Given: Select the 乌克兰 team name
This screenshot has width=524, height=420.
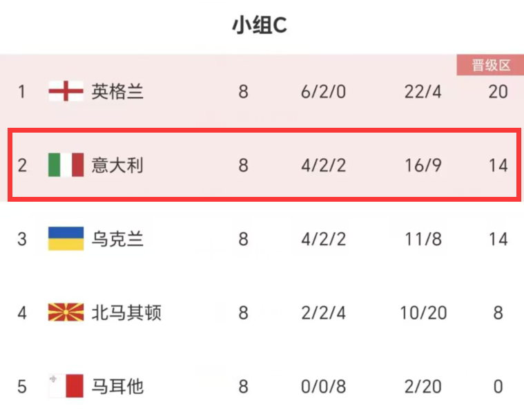Looking at the screenshot, I should [117, 239].
